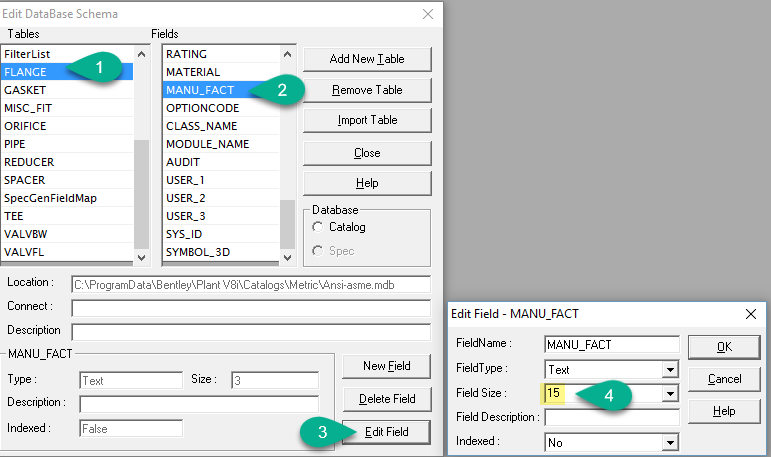This screenshot has width=771, height=457.
Task: Select the SPACER table
Action: coord(67,180)
